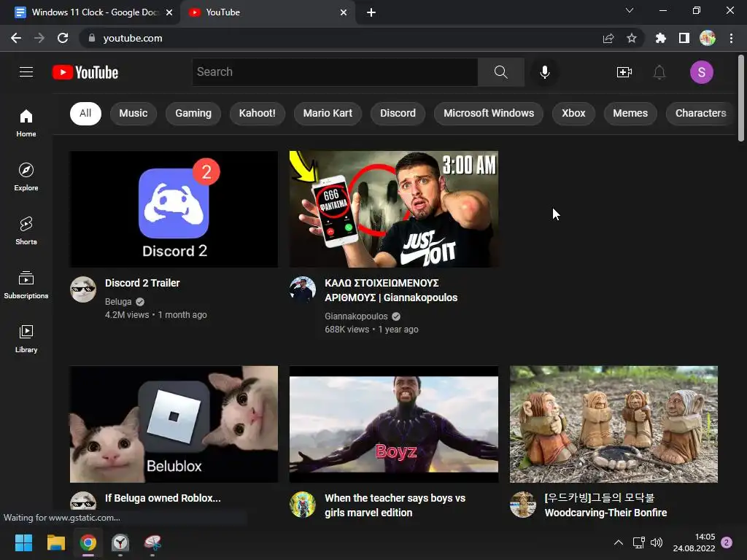
Task: Open a new browser tab
Action: [371, 12]
